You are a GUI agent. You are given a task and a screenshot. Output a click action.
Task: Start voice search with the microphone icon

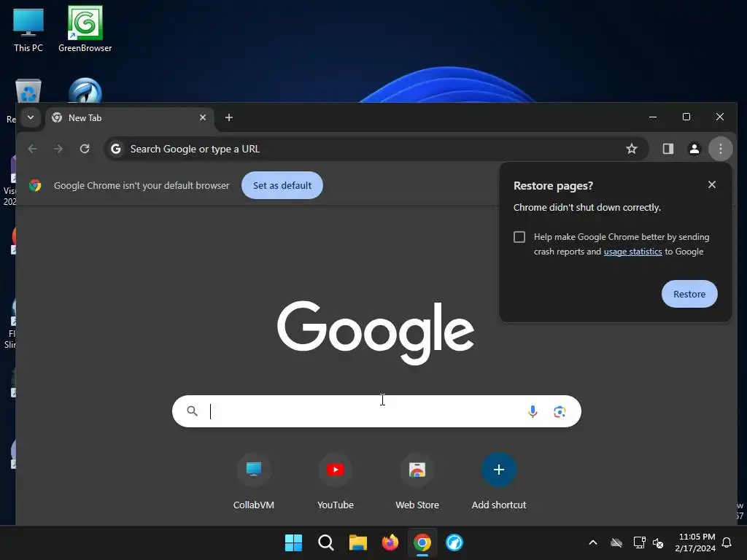click(x=533, y=411)
